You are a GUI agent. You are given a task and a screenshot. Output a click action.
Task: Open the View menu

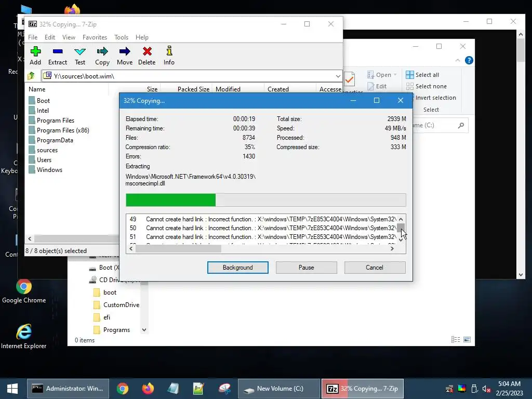(69, 37)
